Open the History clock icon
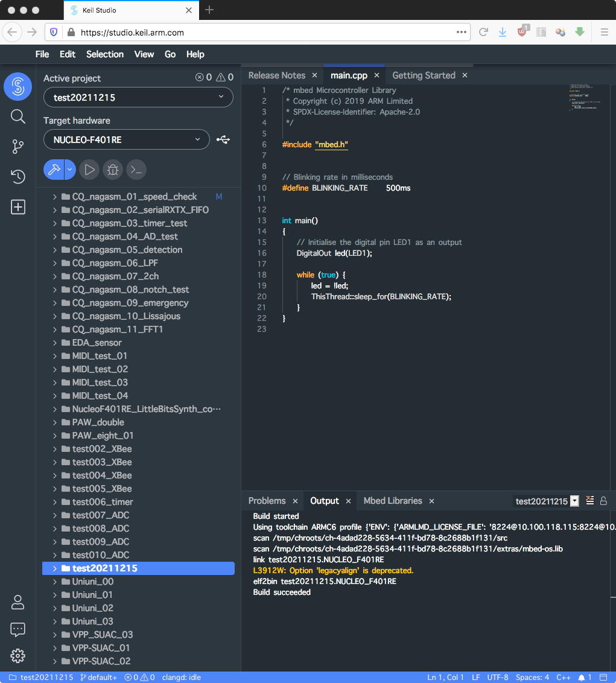The height and width of the screenshot is (683, 616). [18, 176]
